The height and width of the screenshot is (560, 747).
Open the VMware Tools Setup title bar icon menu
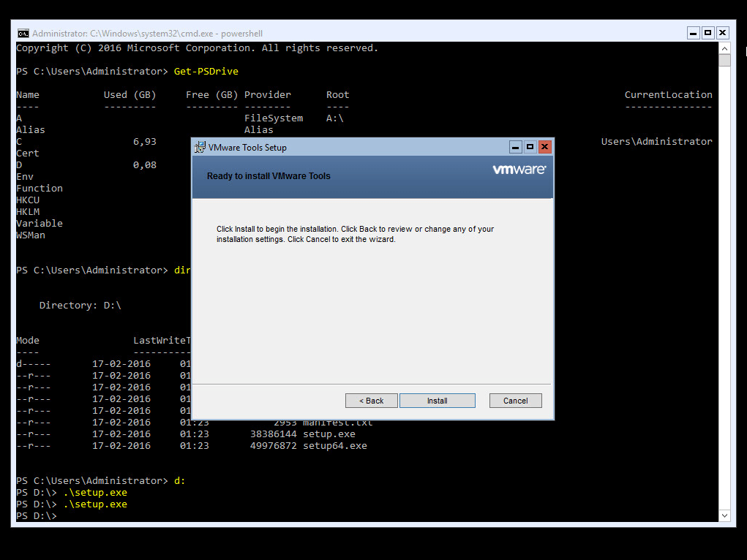[200, 147]
